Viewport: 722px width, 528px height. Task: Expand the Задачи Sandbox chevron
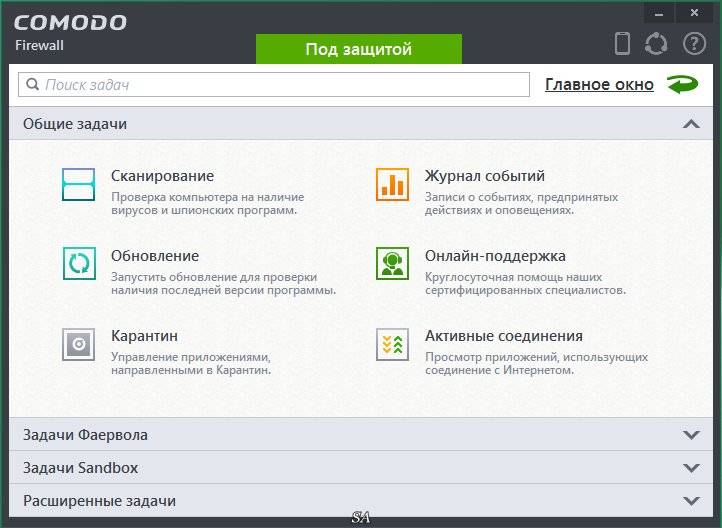692,468
